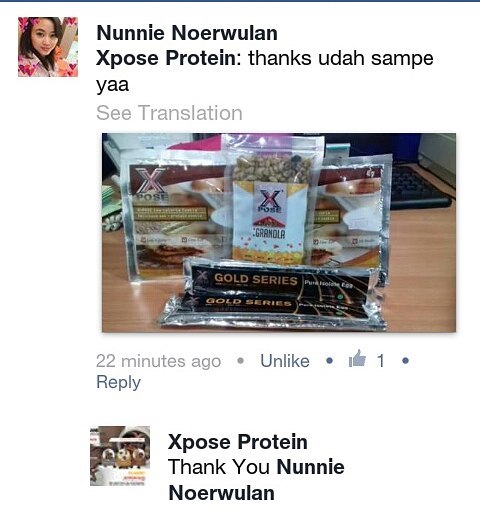Tap the keyboard in the photo background
Viewport: 480px width, 511px height.
[420, 188]
